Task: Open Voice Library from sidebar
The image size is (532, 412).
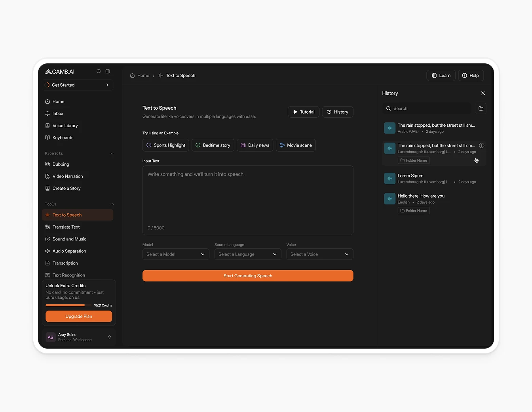Action: [65, 126]
